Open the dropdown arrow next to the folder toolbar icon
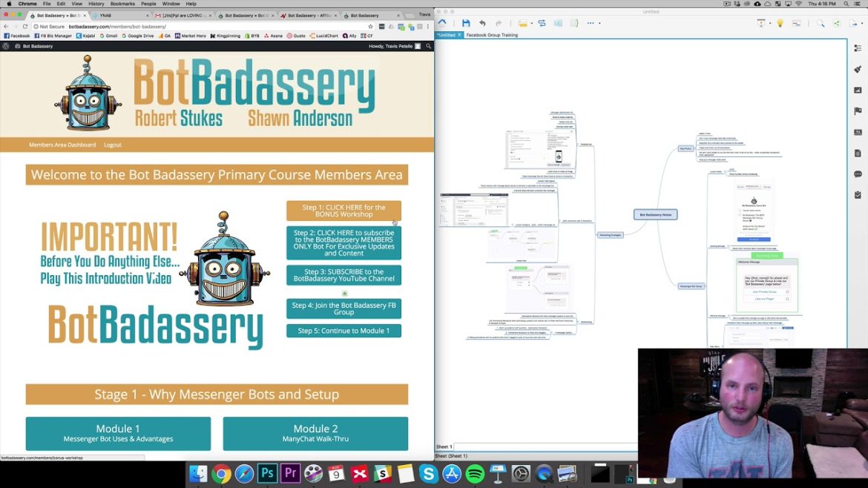The image size is (868, 488). pyautogui.click(x=531, y=23)
